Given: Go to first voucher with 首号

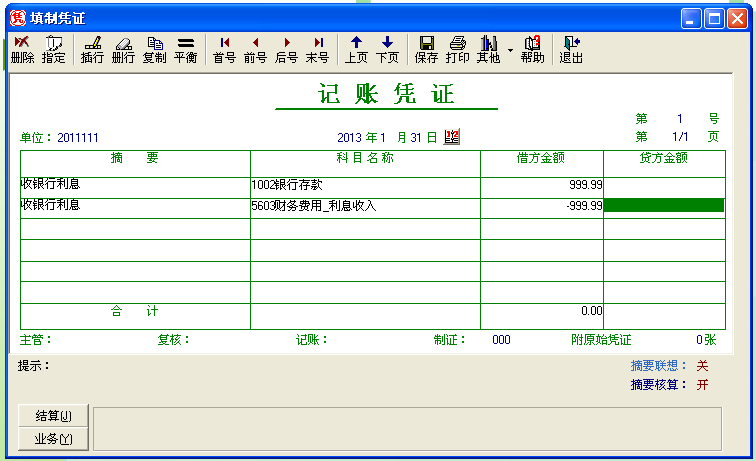Looking at the screenshot, I should (x=224, y=49).
